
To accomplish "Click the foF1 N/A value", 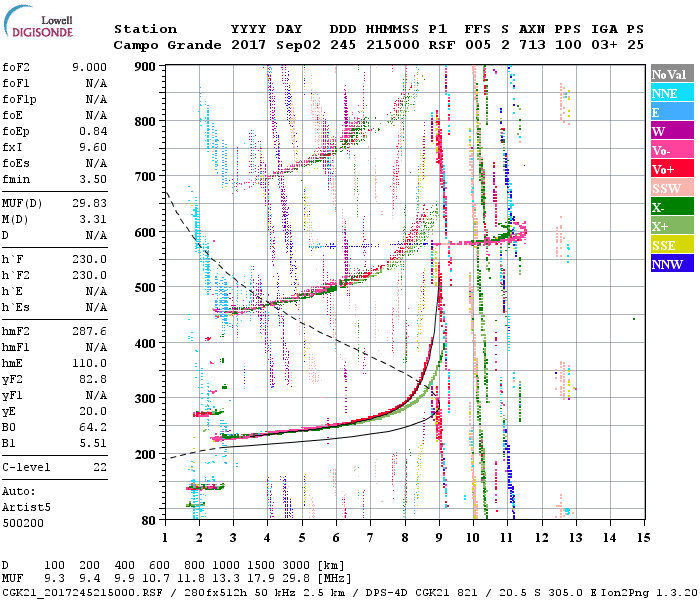I will (x=96, y=83).
